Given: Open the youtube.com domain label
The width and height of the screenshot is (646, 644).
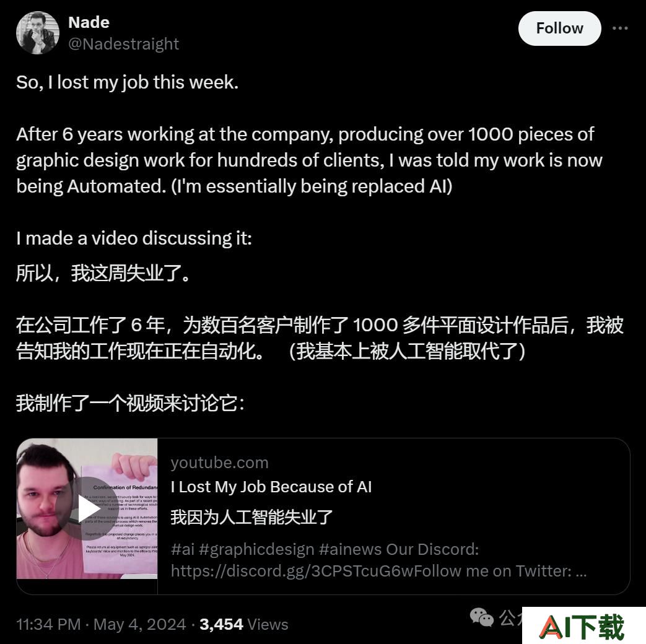Looking at the screenshot, I should pyautogui.click(x=220, y=463).
